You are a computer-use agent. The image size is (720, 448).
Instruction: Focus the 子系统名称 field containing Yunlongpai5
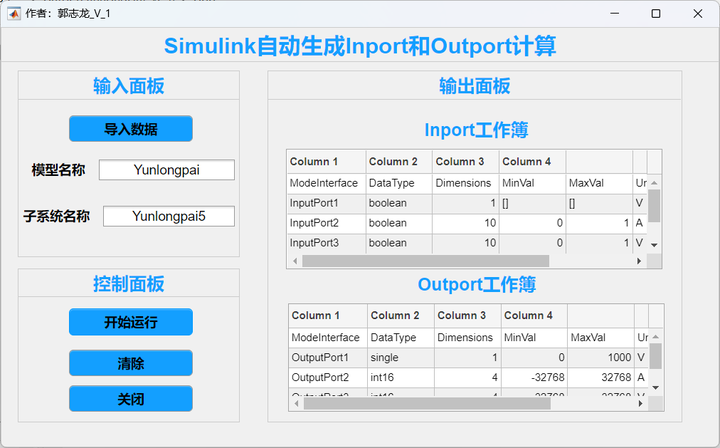pyautogui.click(x=169, y=216)
